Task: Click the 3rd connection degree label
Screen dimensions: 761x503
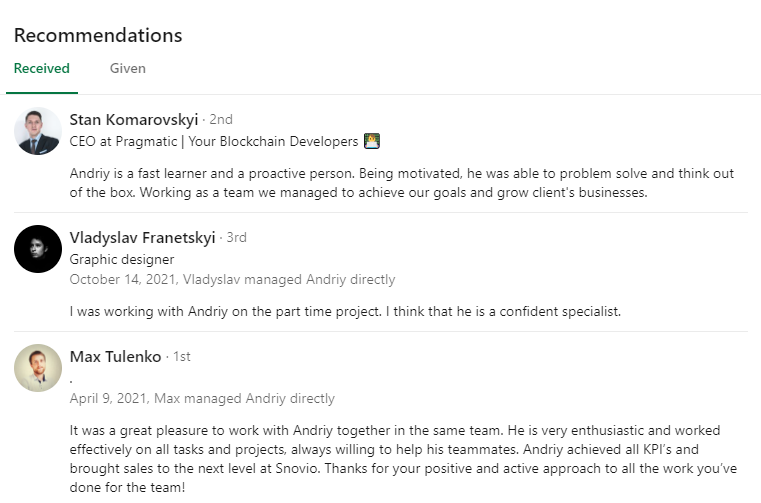Action: pyautogui.click(x=236, y=237)
